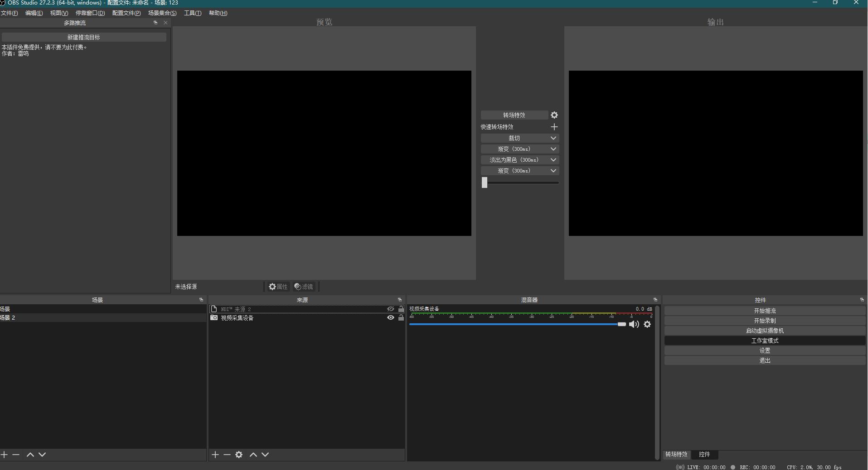Open the 工具 menu

click(x=193, y=13)
